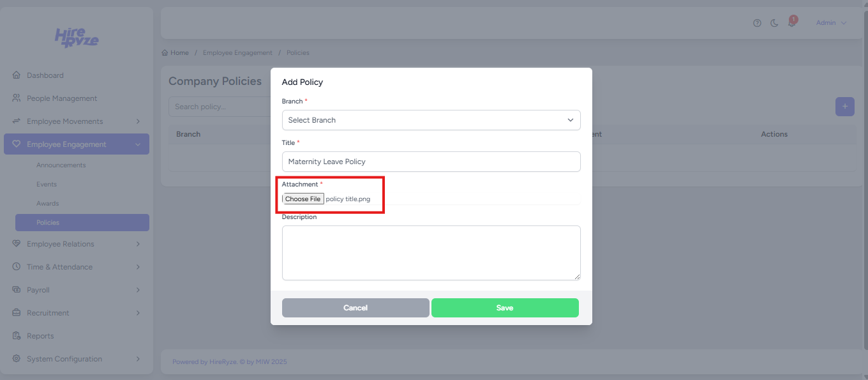The width and height of the screenshot is (868, 380).
Task: Click the help question mark icon
Action: [757, 23]
